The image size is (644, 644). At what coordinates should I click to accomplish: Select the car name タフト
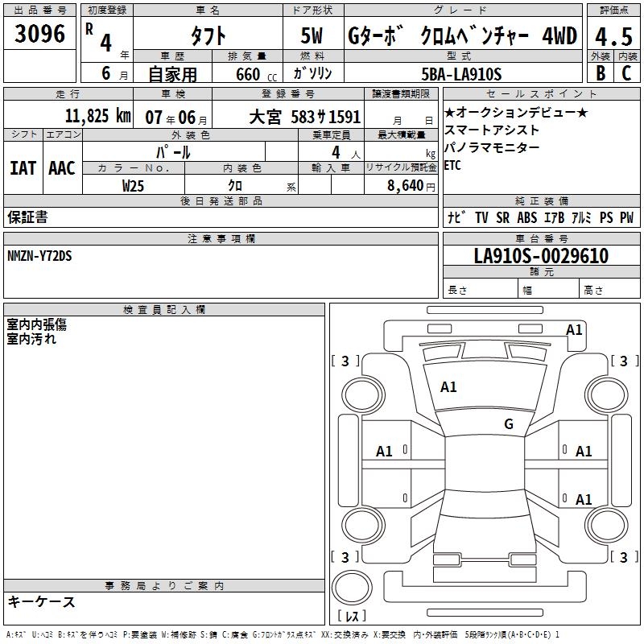click(x=208, y=35)
